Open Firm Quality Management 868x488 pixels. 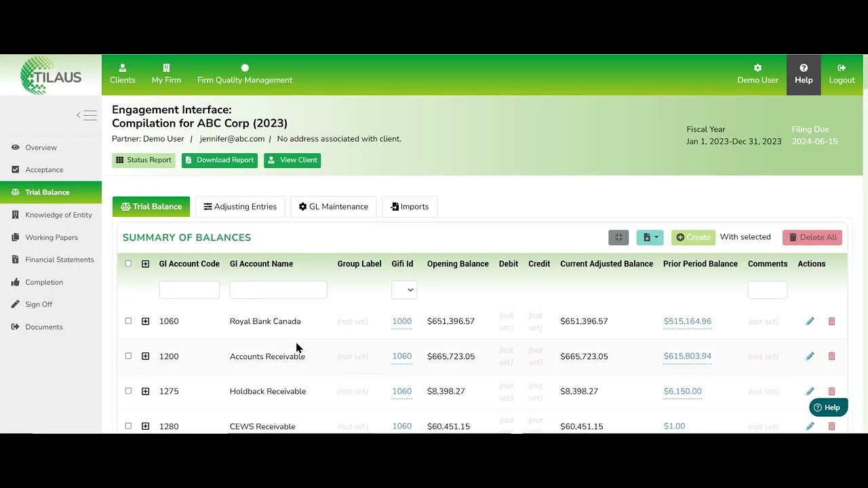tap(245, 75)
